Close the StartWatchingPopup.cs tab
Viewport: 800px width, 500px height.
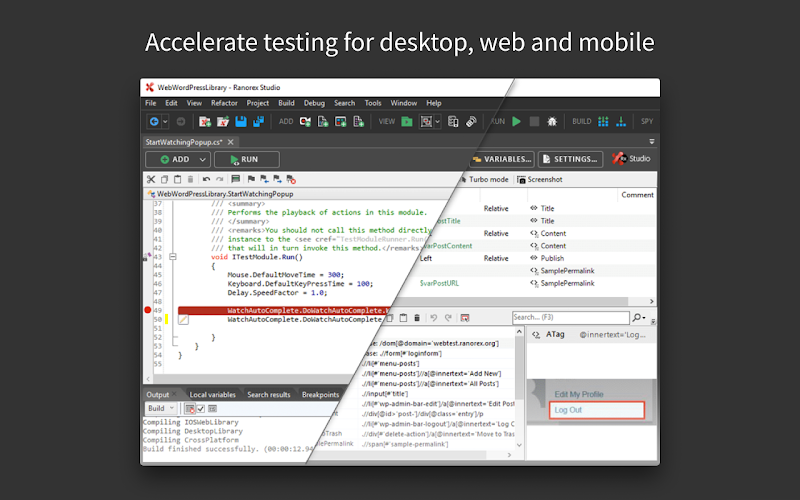click(x=231, y=142)
